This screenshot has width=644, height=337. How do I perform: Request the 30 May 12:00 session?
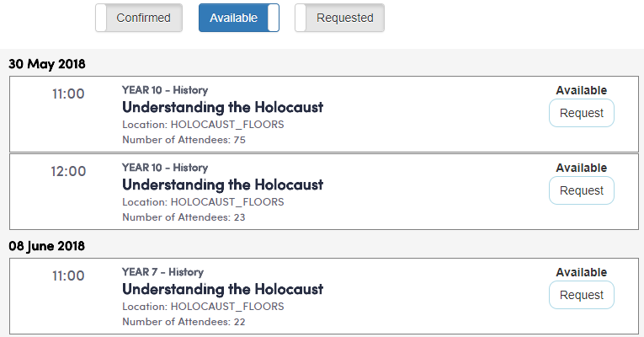click(x=581, y=190)
